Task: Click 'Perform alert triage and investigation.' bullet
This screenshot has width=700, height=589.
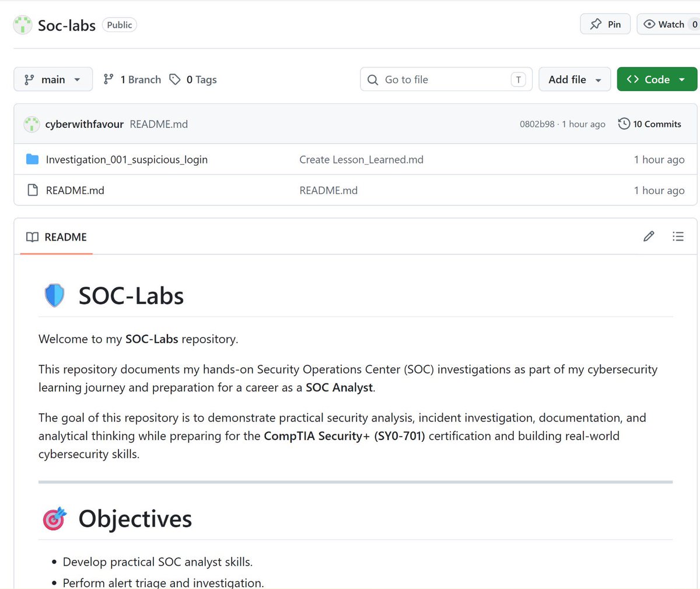Action: tap(163, 583)
